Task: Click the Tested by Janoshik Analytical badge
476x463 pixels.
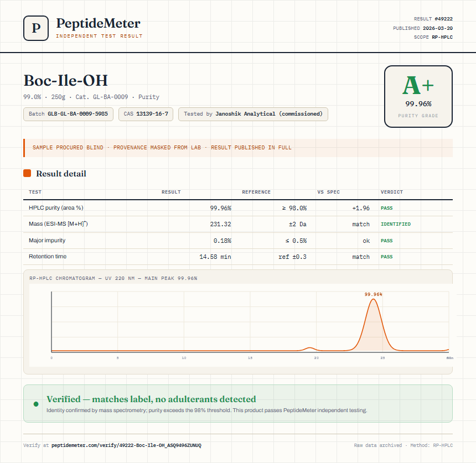Action: click(x=253, y=114)
